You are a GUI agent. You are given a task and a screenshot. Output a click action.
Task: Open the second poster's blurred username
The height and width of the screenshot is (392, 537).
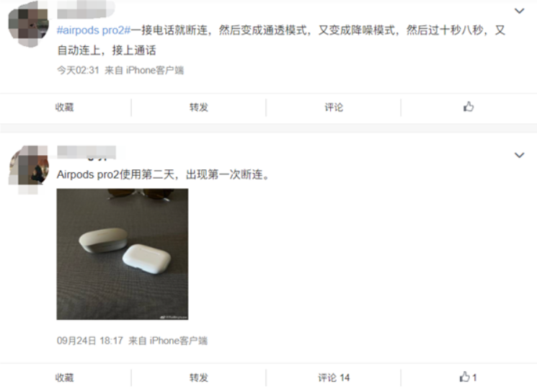point(86,153)
